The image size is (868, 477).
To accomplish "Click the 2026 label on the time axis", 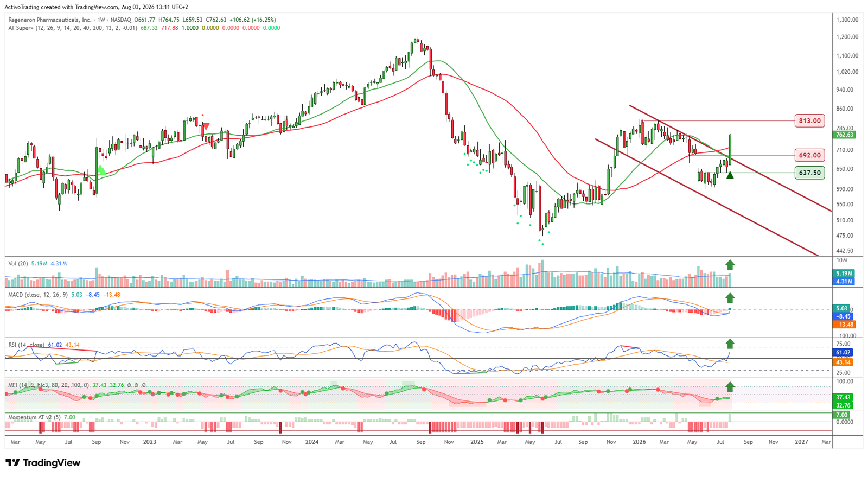I will (639, 442).
